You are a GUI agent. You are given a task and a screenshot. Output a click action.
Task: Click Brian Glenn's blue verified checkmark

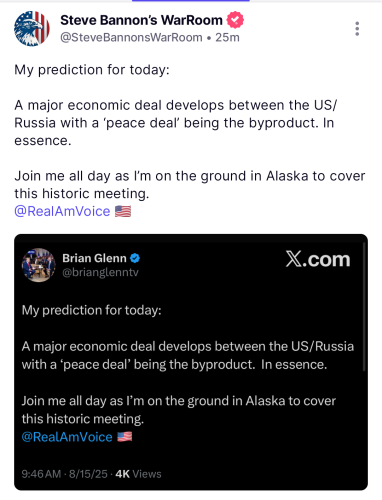click(135, 258)
